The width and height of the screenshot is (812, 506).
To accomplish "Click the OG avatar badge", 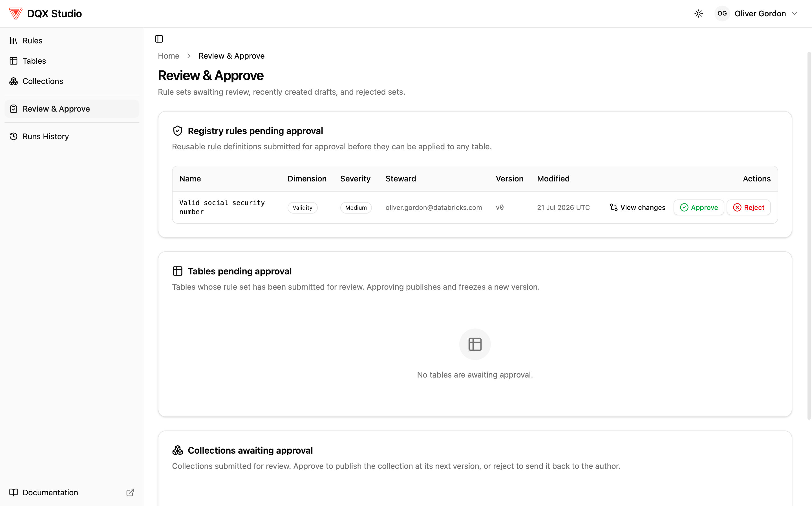I will [x=722, y=14].
